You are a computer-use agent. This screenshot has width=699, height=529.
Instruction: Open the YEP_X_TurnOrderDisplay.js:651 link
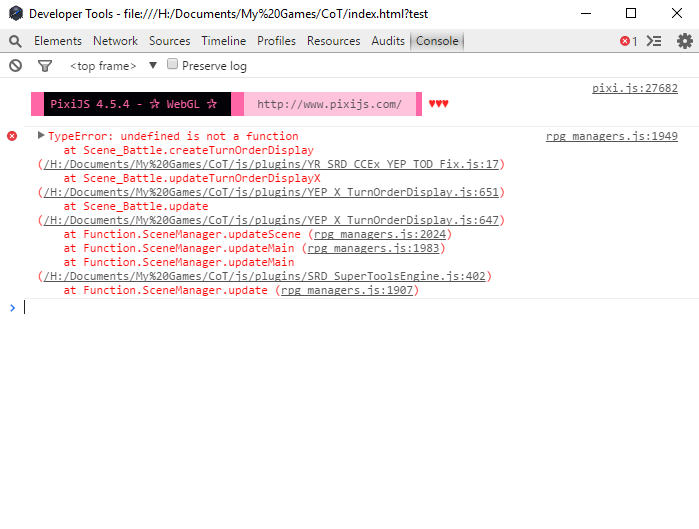pyautogui.click(x=271, y=193)
